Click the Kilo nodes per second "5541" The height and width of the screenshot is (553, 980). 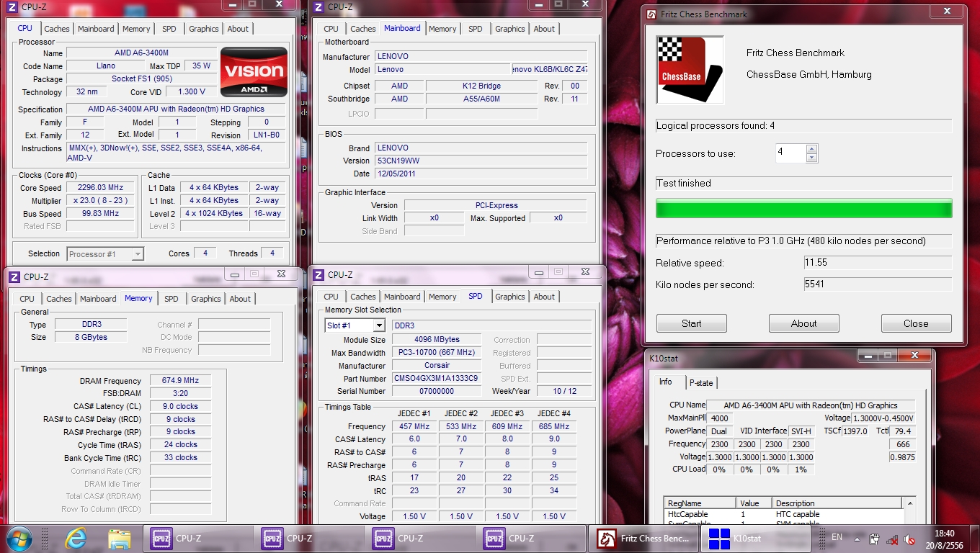(878, 284)
